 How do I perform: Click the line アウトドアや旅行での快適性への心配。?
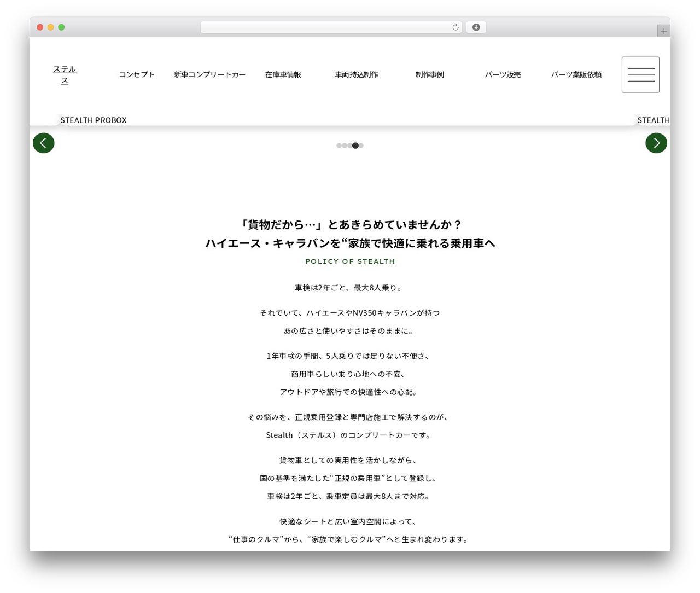350,392
